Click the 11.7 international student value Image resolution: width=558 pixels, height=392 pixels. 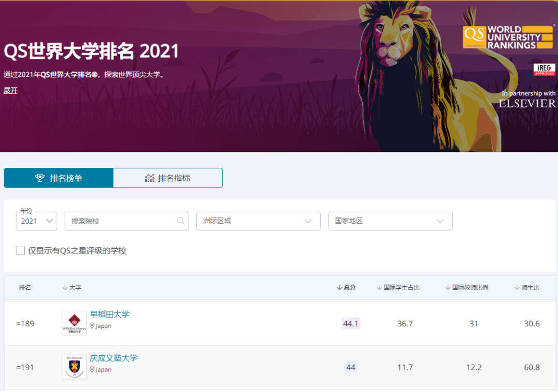tap(405, 367)
